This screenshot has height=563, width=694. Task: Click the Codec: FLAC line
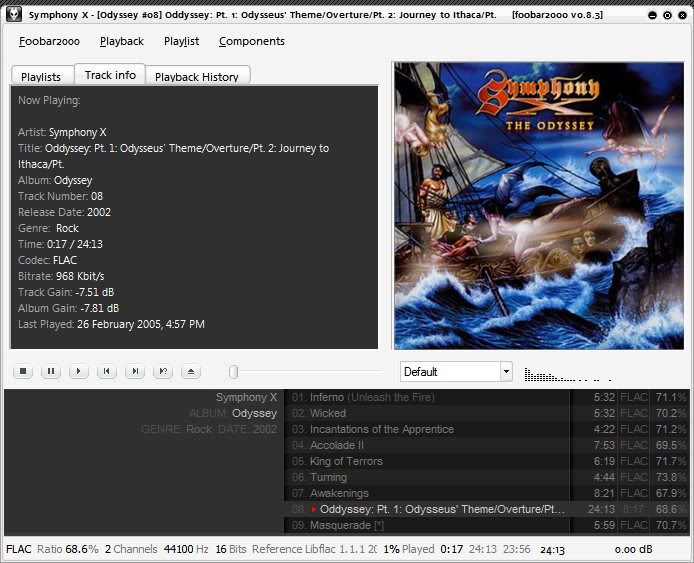coord(47,260)
